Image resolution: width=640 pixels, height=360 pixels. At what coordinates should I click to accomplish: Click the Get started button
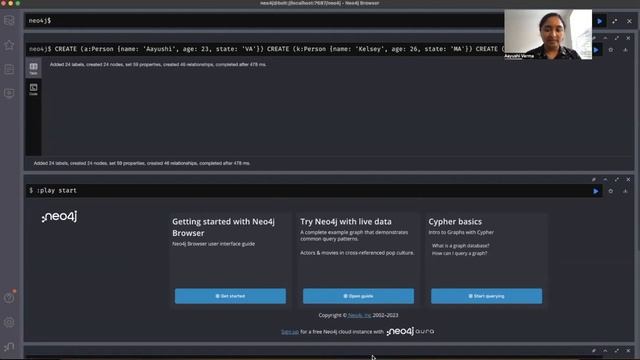point(230,296)
